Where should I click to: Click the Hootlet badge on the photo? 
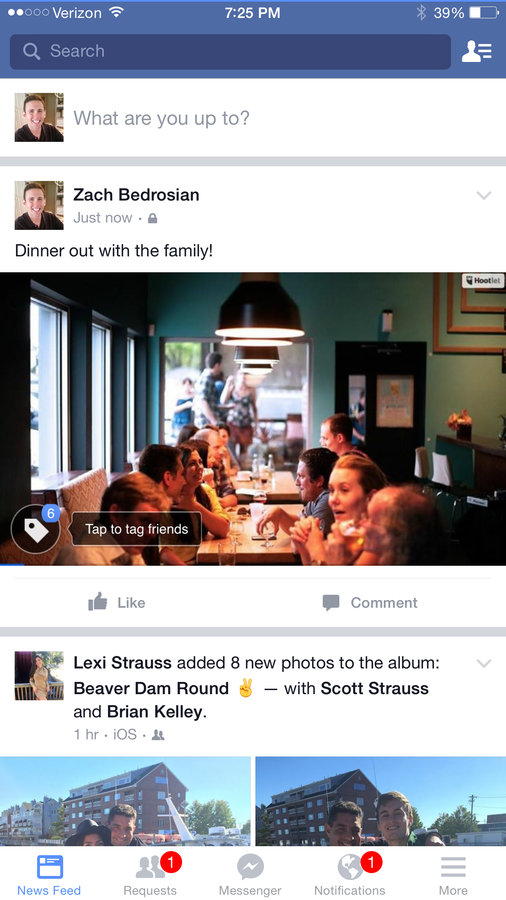coord(482,281)
